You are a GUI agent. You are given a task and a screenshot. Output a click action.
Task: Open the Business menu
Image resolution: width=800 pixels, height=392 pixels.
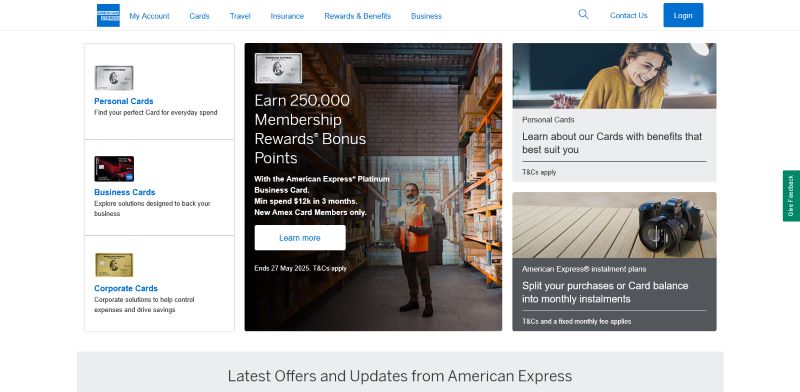(427, 16)
